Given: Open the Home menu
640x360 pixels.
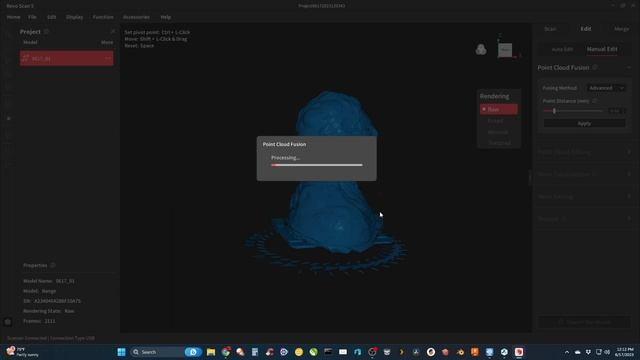Looking at the screenshot, I should tap(13, 17).
